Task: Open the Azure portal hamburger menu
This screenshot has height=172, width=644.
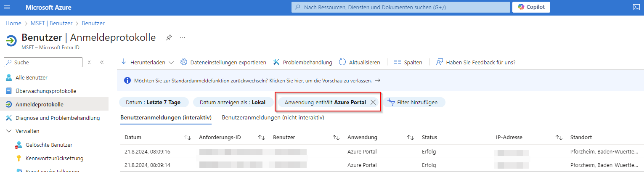Action: coord(8,8)
